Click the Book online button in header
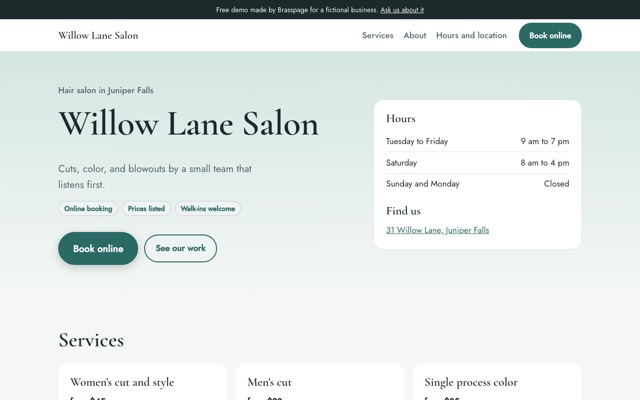640x400 pixels. [550, 36]
